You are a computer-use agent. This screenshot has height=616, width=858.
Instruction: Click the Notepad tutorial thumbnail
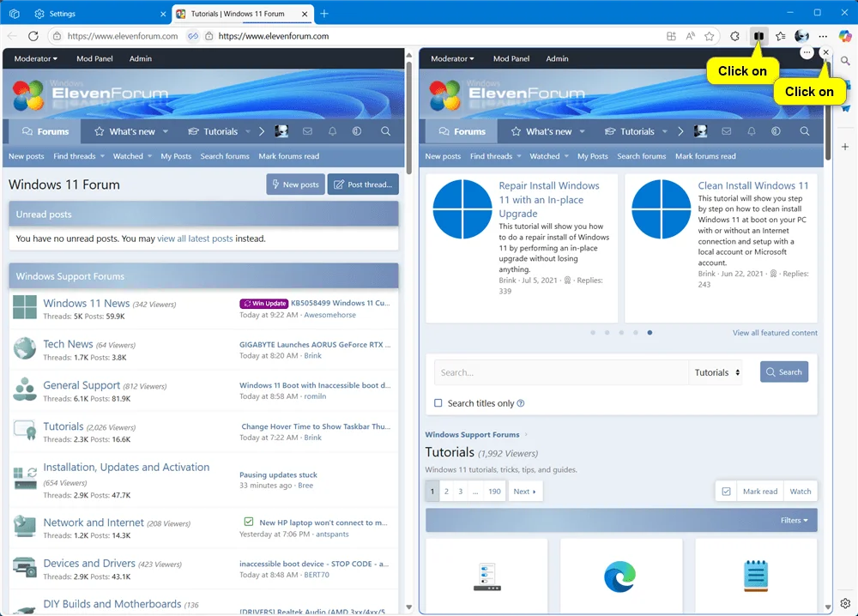coord(756,576)
